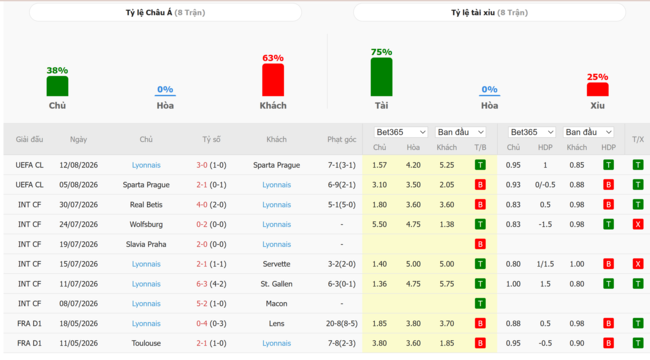Click the 20-8(8-5) corner stat in Lens row
This screenshot has height=360, width=650.
click(342, 324)
